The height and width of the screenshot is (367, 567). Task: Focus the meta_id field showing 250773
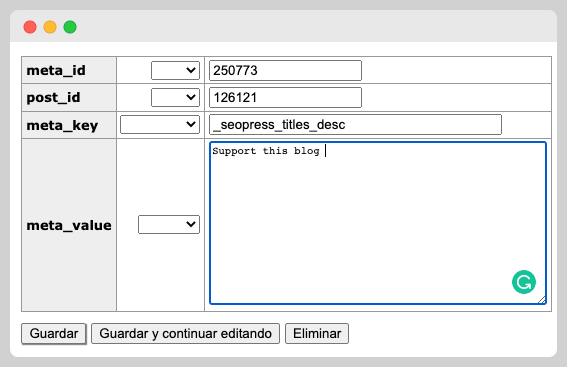(x=285, y=71)
